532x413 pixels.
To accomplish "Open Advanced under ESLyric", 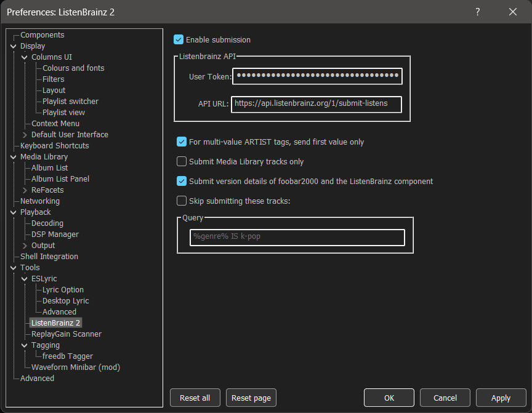I will [59, 312].
